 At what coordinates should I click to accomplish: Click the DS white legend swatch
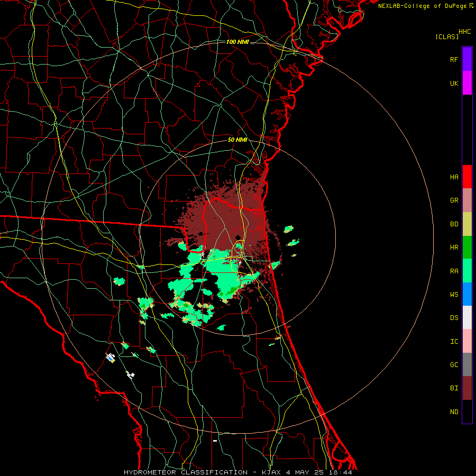(x=467, y=317)
